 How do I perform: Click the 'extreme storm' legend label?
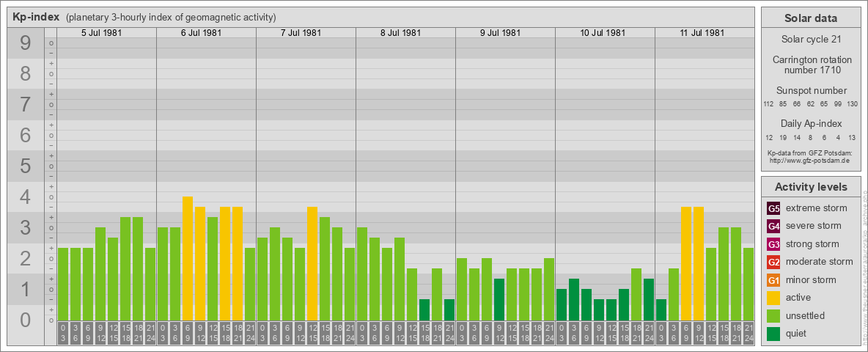coord(817,208)
